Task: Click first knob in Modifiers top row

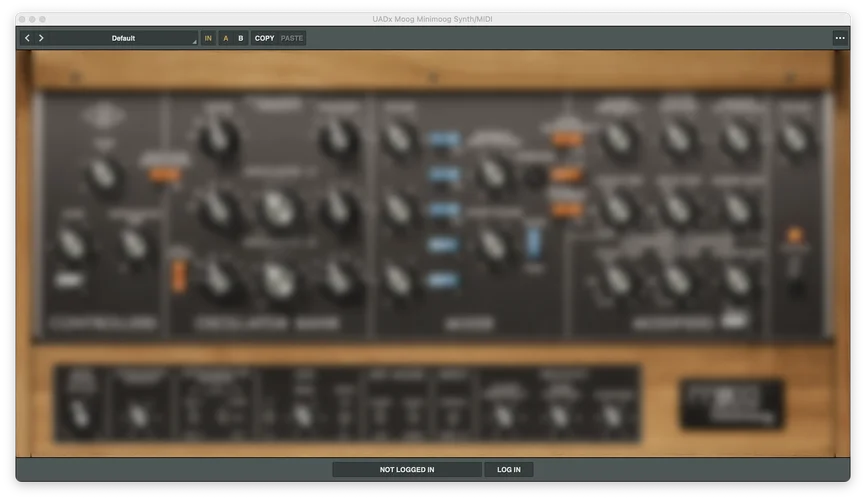Action: point(618,138)
